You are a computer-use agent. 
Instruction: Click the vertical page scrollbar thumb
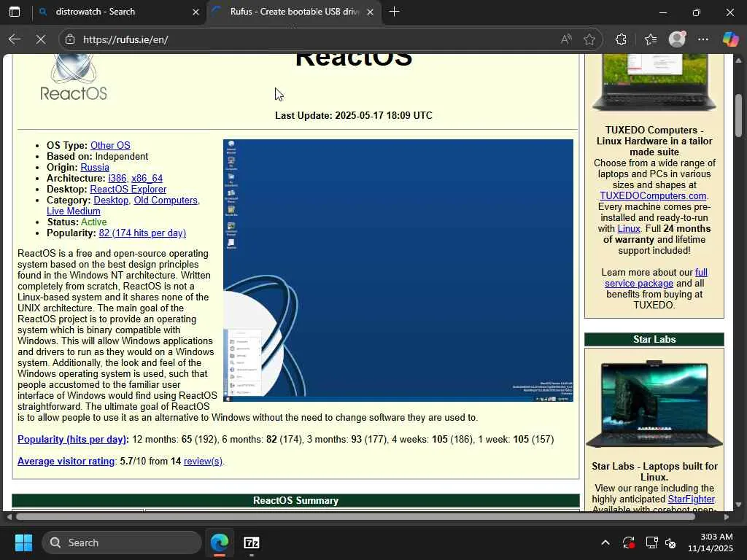(738, 115)
